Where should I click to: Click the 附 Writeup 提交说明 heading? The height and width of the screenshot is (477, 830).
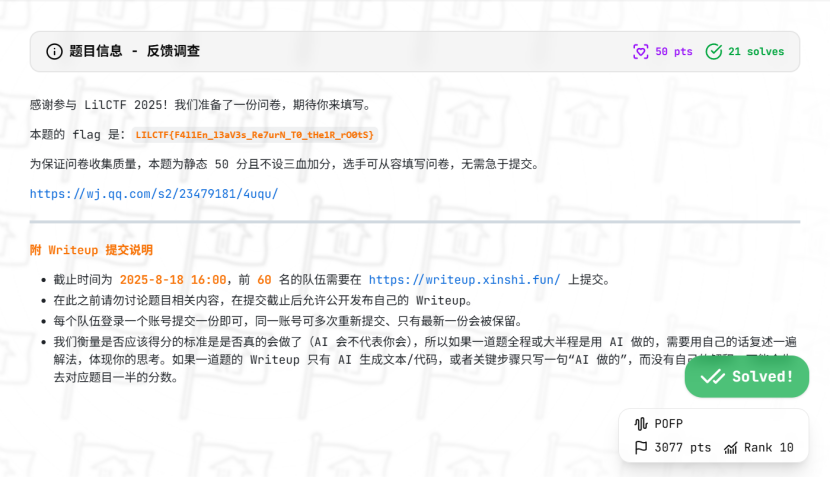[x=91, y=250]
